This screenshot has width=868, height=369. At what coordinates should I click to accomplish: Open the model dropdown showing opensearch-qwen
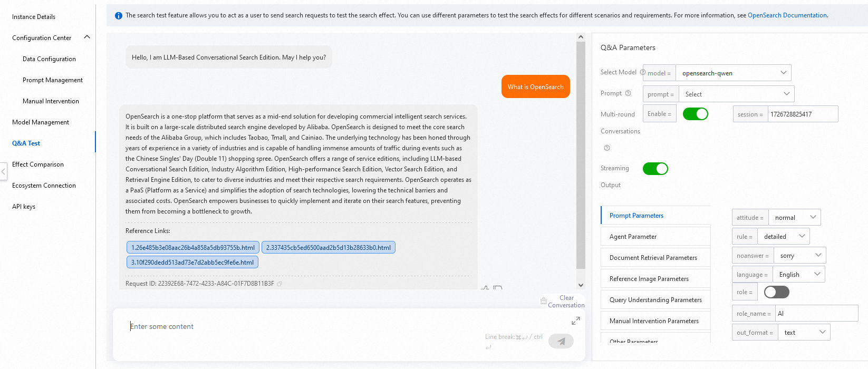pyautogui.click(x=734, y=73)
